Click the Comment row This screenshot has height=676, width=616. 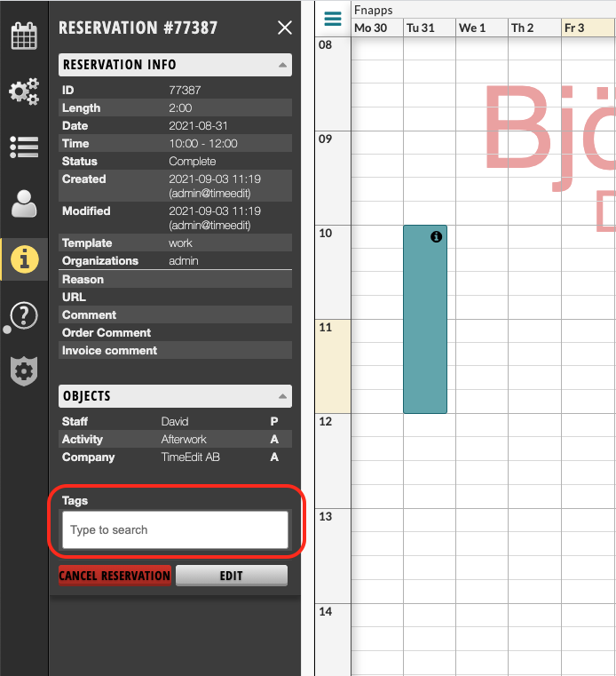click(x=176, y=314)
